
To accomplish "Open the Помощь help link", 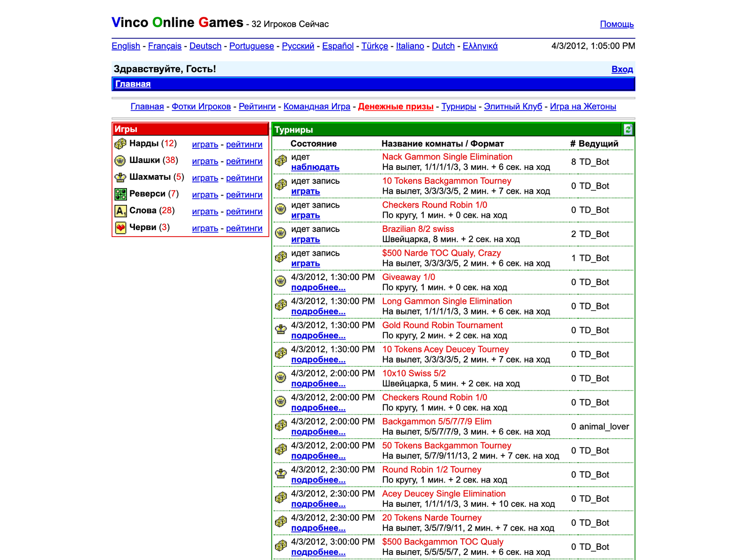I will (x=617, y=24).
